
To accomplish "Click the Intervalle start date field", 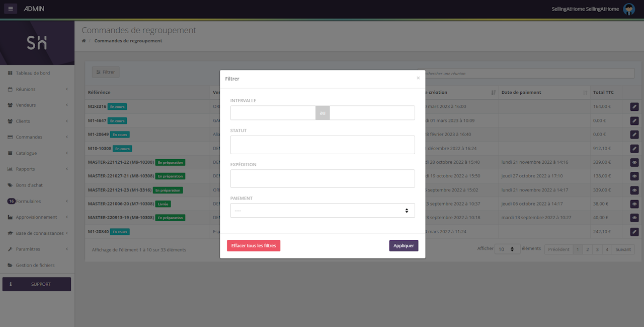I will click(x=273, y=113).
